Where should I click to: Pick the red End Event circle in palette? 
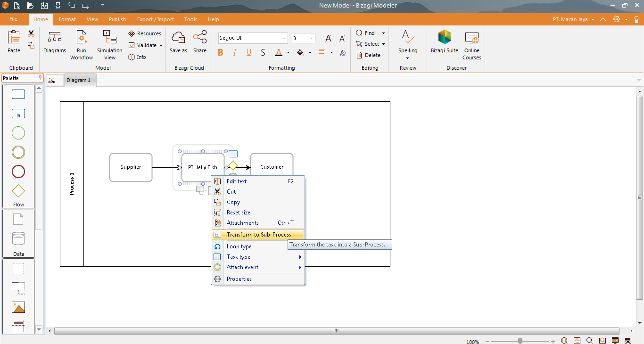pyautogui.click(x=18, y=172)
